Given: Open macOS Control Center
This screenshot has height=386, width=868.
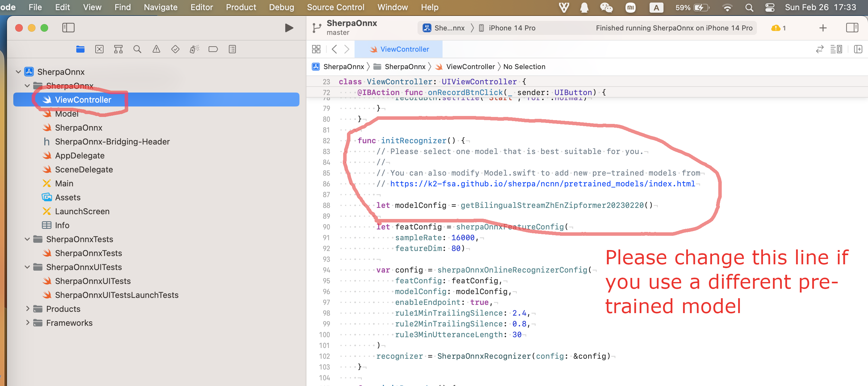Looking at the screenshot, I should point(770,7).
